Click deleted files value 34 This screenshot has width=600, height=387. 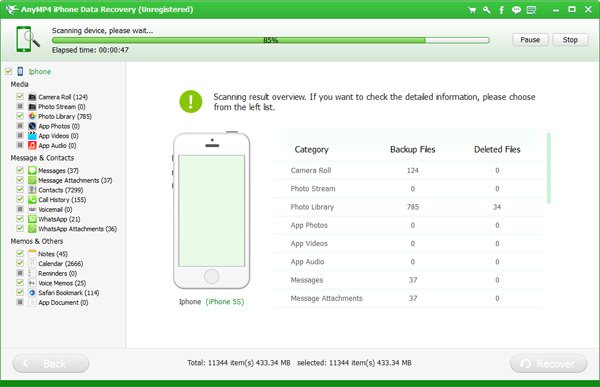(497, 207)
